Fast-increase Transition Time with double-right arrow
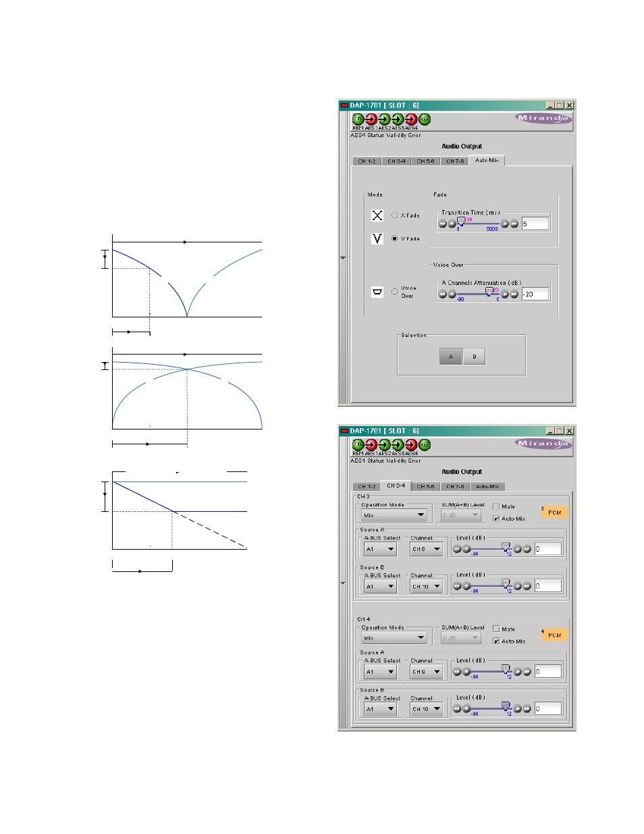 514,224
